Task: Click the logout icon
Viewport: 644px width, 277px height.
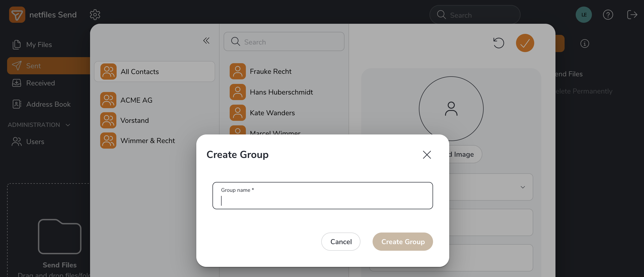Action: pyautogui.click(x=632, y=15)
